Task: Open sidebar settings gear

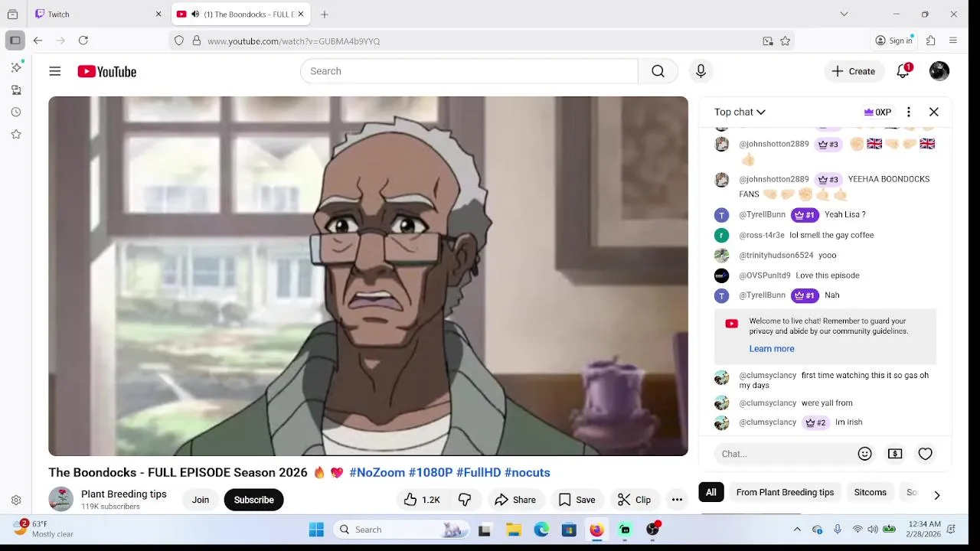Action: pos(16,500)
